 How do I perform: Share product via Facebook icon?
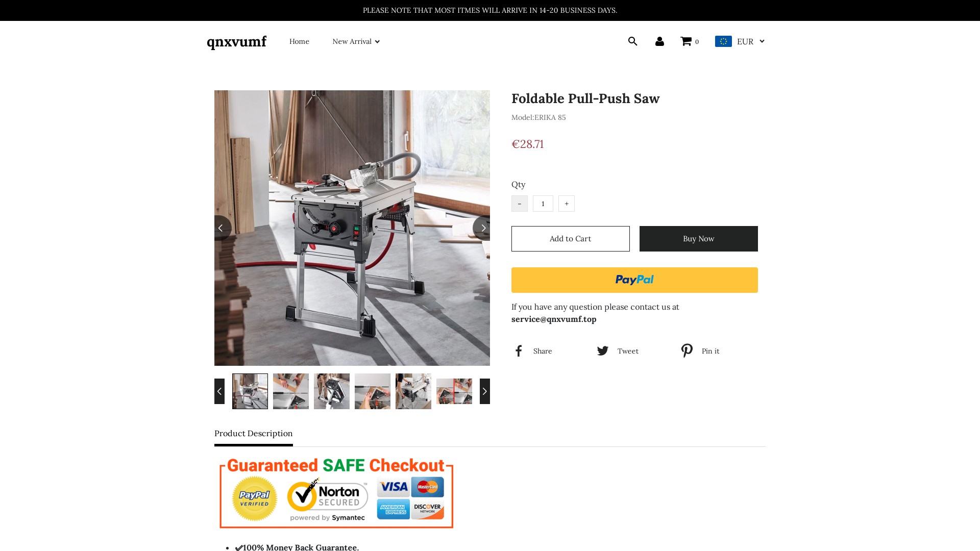click(x=519, y=351)
